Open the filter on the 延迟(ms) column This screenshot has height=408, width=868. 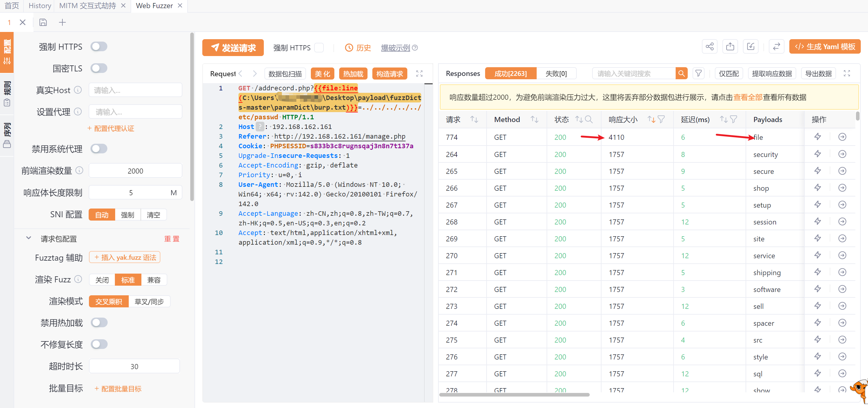(734, 119)
